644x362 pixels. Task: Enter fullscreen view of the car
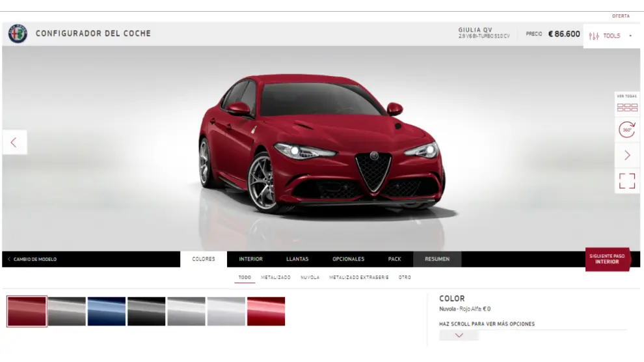pos(626,180)
